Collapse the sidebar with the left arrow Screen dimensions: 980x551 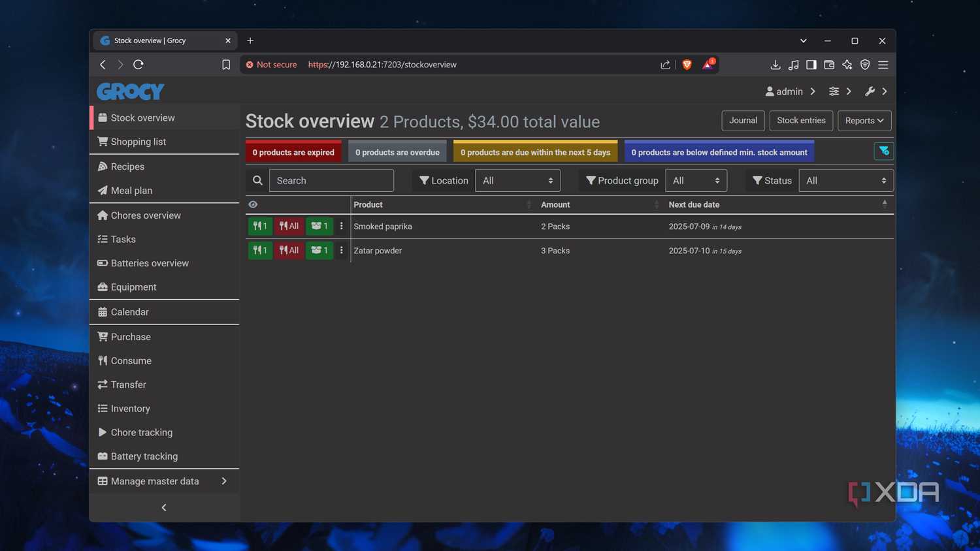click(x=164, y=507)
